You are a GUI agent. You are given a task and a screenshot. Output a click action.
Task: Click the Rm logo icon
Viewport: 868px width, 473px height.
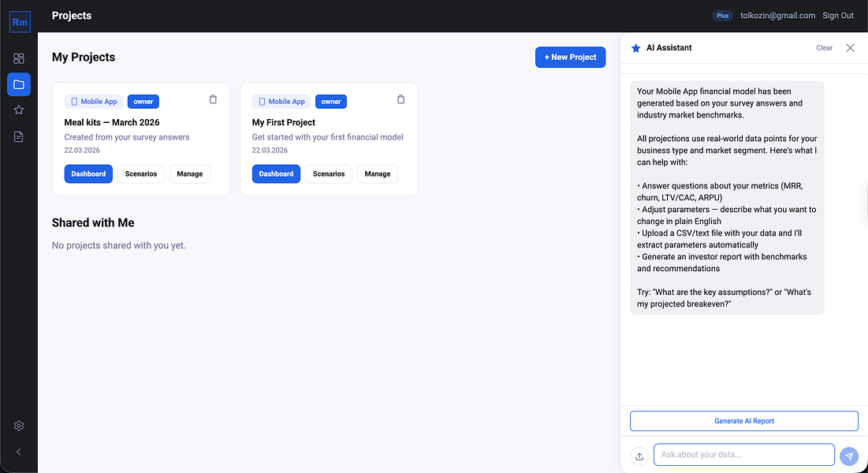pyautogui.click(x=20, y=22)
